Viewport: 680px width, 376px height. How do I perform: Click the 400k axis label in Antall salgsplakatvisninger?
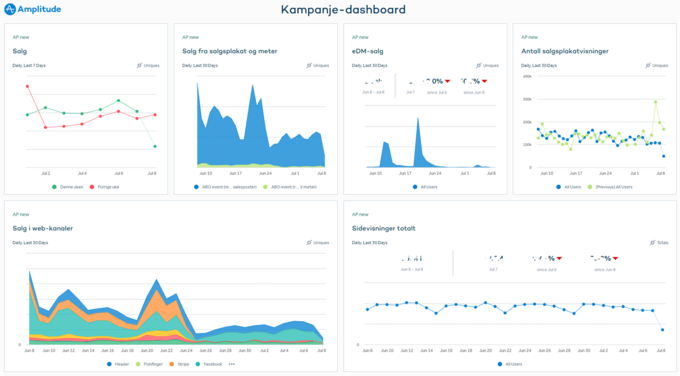tap(527, 77)
